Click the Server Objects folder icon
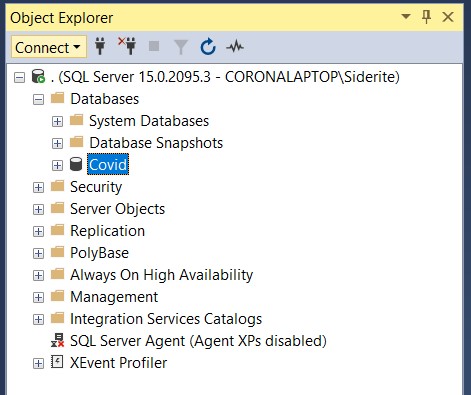 pyautogui.click(x=57, y=208)
